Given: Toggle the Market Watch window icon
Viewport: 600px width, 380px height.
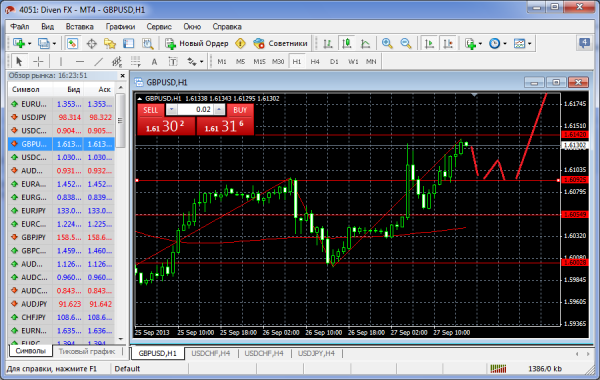Looking at the screenshot, I should [72, 44].
